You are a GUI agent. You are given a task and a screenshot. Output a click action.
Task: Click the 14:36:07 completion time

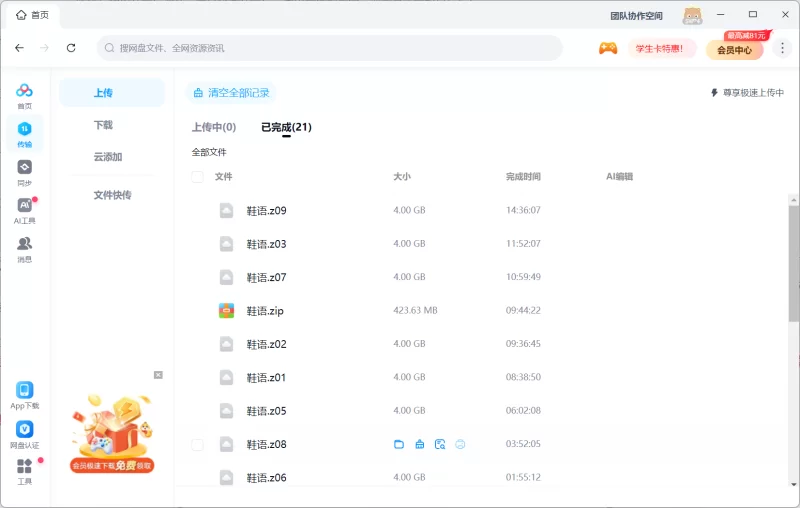[x=523, y=210]
